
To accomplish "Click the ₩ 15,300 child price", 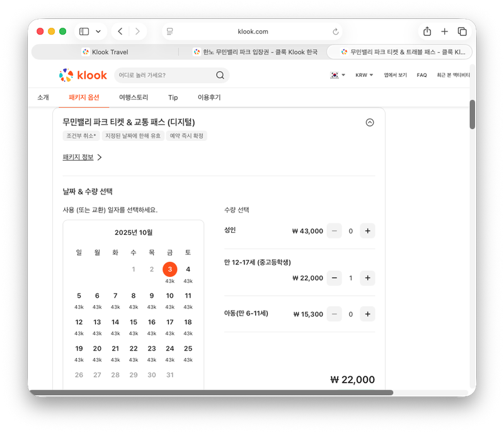I will [x=308, y=314].
